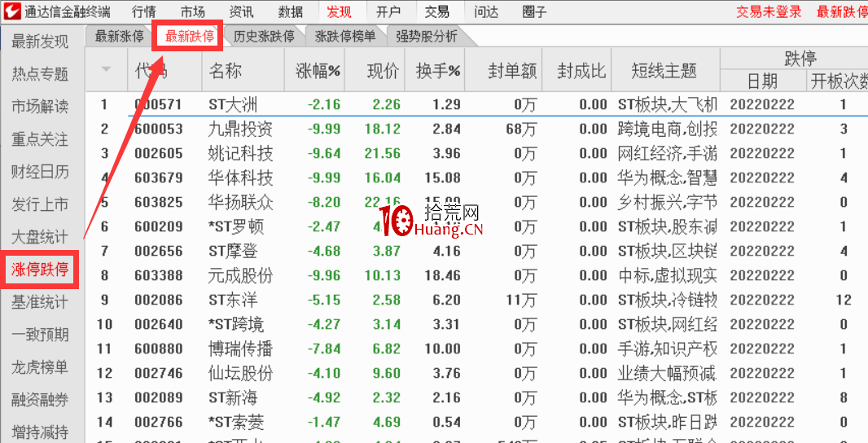Click stock name ST东洋
The image size is (868, 443).
click(x=233, y=300)
